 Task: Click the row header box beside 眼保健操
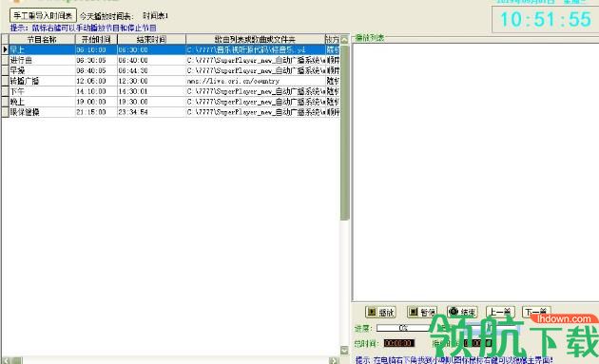pos(5,112)
